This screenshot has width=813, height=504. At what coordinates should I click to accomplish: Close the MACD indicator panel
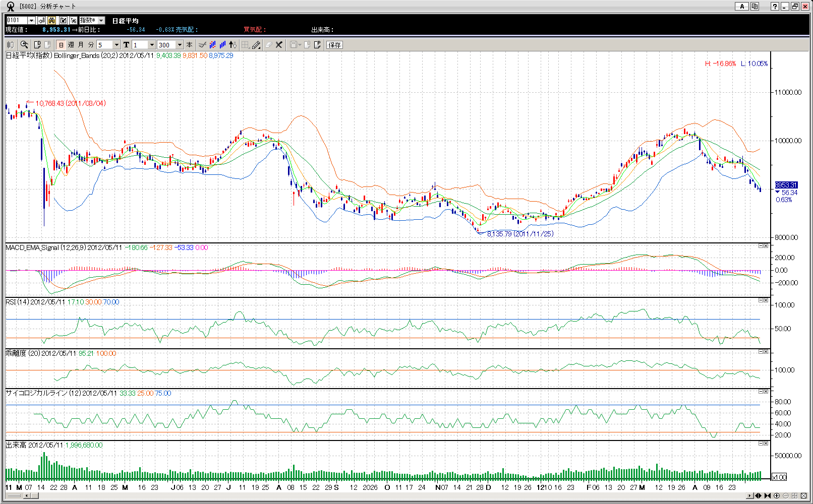766,246
